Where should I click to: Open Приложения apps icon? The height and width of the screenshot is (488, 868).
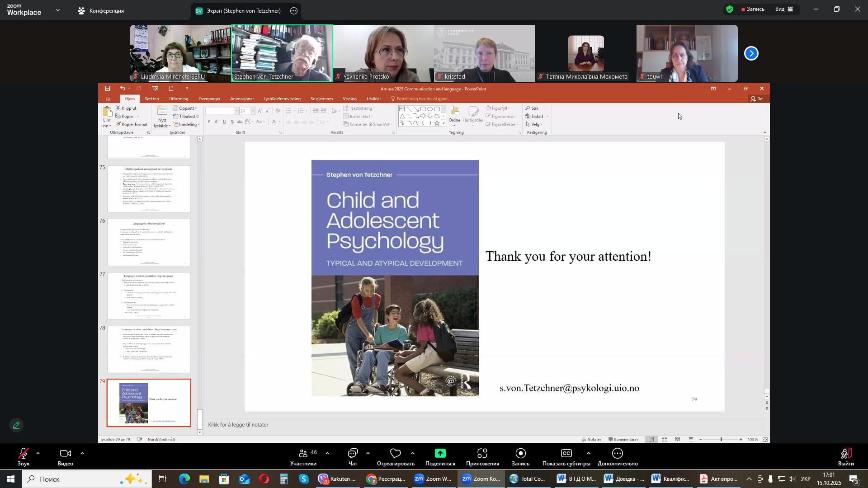pyautogui.click(x=482, y=454)
